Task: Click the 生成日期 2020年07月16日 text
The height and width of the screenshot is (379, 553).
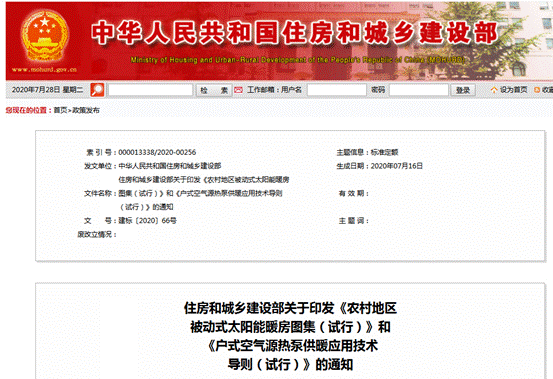Action: tap(379, 166)
